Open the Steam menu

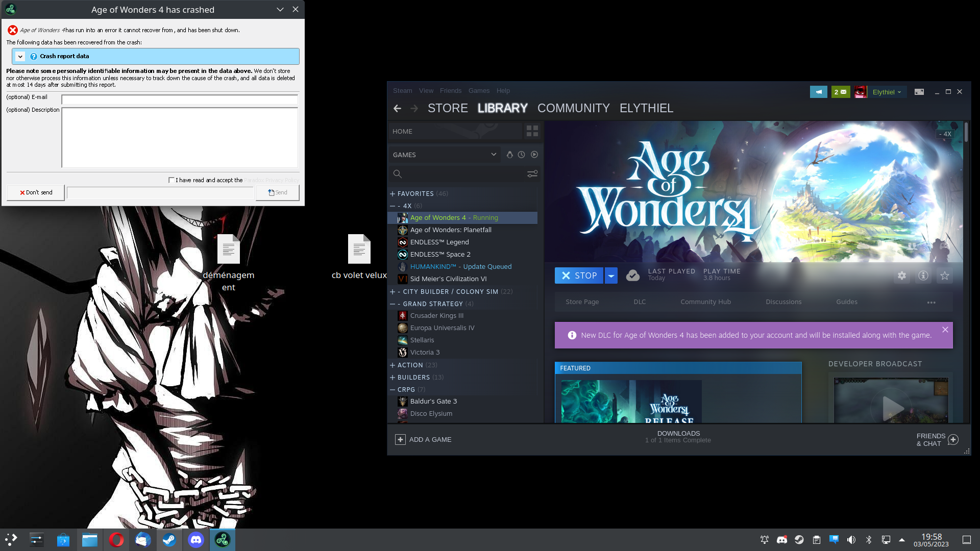tap(402, 91)
